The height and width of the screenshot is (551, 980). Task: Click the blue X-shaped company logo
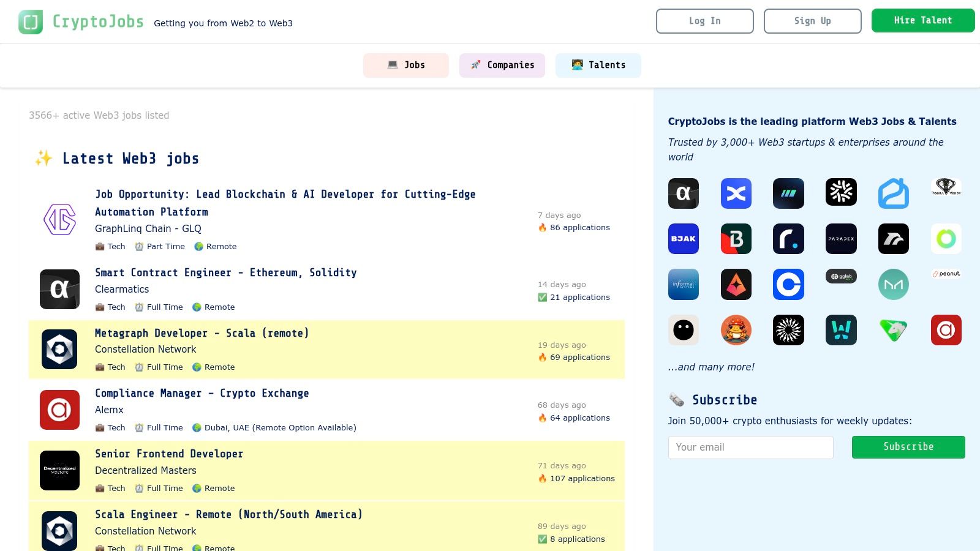(x=736, y=193)
